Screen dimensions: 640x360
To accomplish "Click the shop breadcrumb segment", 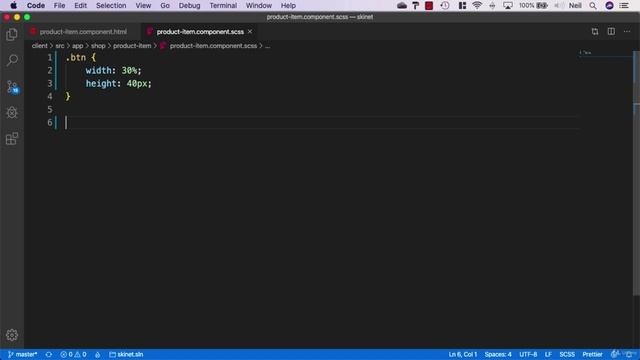I will point(98,46).
